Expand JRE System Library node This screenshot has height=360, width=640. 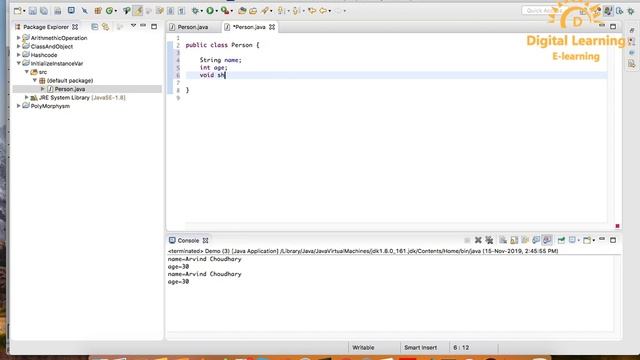[x=27, y=98]
